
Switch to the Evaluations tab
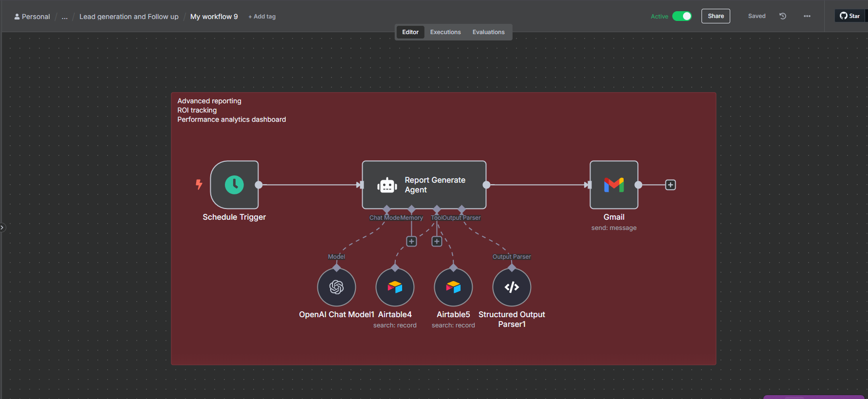488,32
